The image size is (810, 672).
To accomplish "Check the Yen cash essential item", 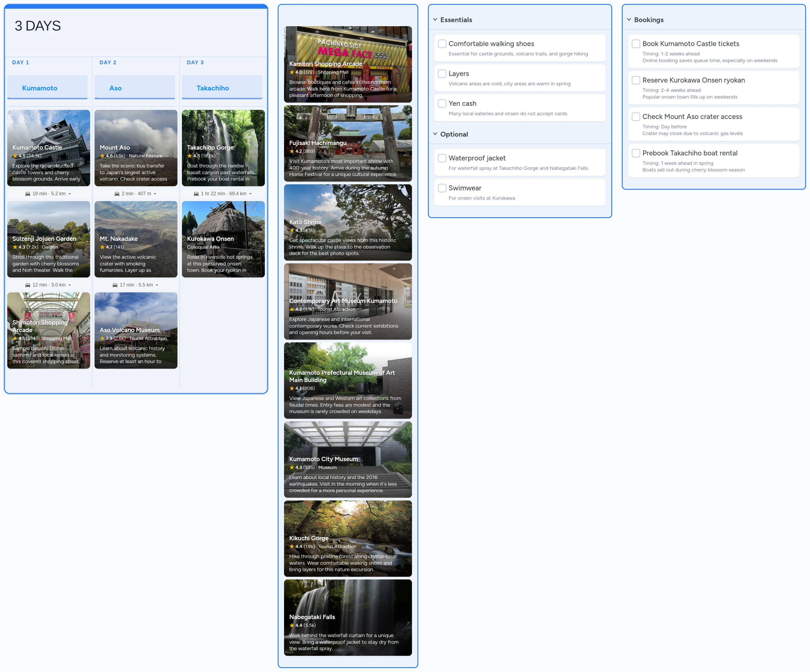I will [x=442, y=103].
